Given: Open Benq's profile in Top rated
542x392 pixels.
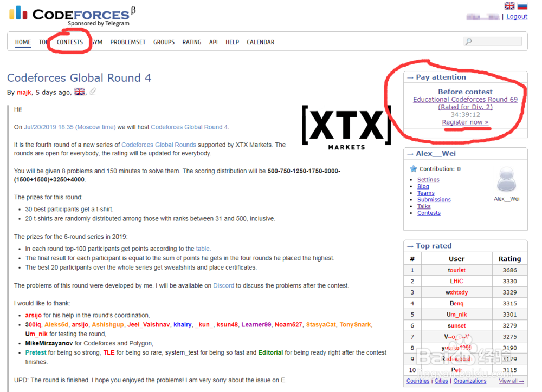Looking at the screenshot, I should (456, 303).
